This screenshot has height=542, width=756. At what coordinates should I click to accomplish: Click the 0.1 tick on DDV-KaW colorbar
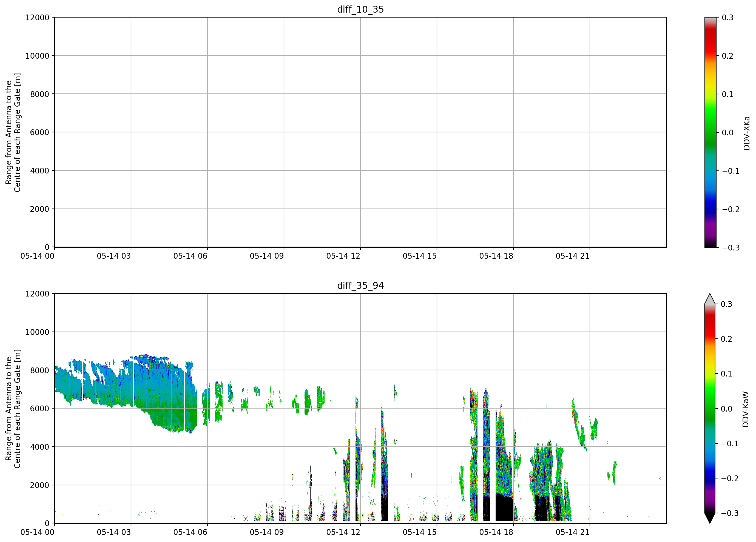pos(727,373)
